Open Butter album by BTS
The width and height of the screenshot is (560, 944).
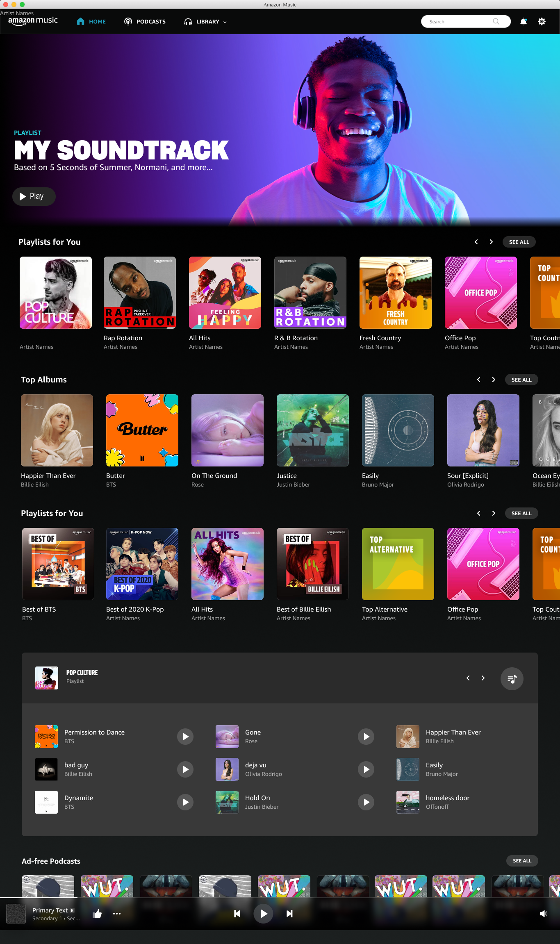pyautogui.click(x=142, y=430)
